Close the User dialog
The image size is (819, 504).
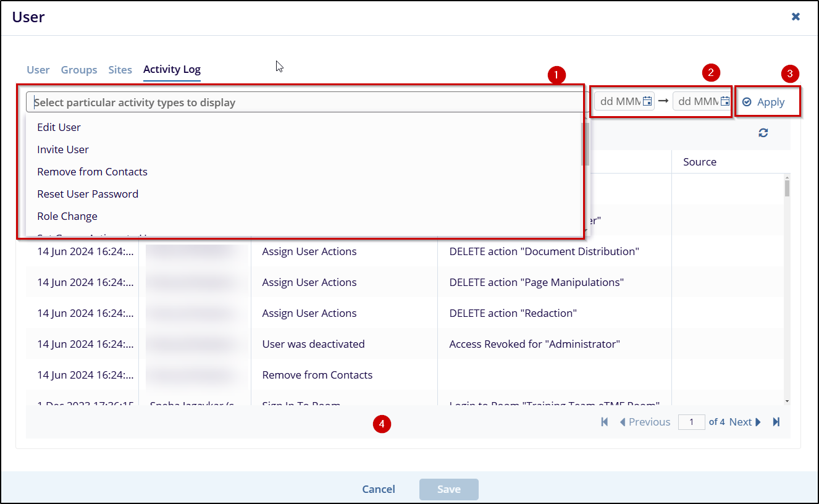point(796,17)
